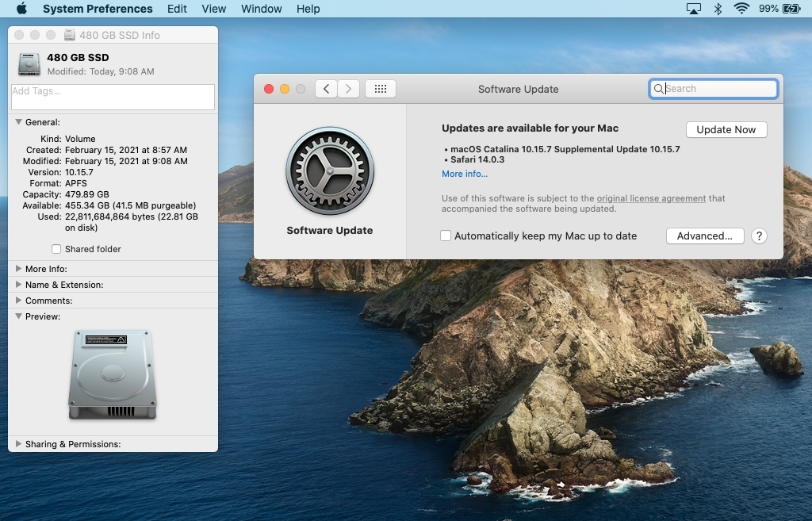
Task: Open the Advanced… options
Action: pyautogui.click(x=705, y=236)
